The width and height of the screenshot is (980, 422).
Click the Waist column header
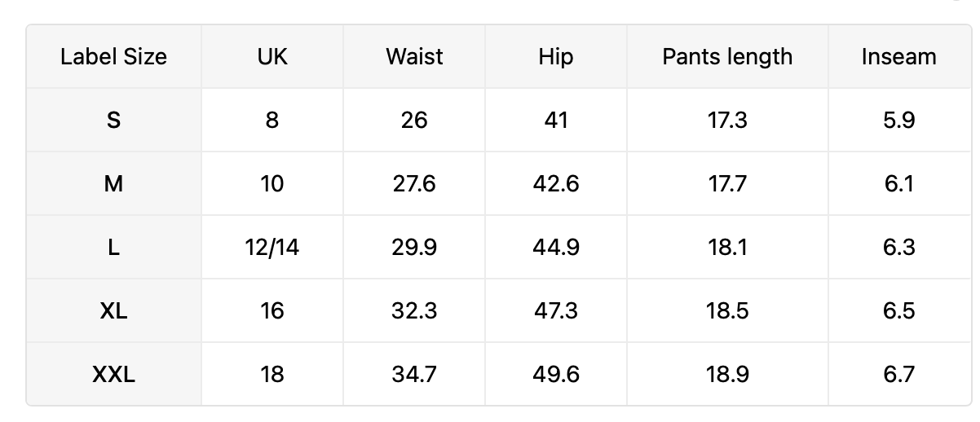414,56
